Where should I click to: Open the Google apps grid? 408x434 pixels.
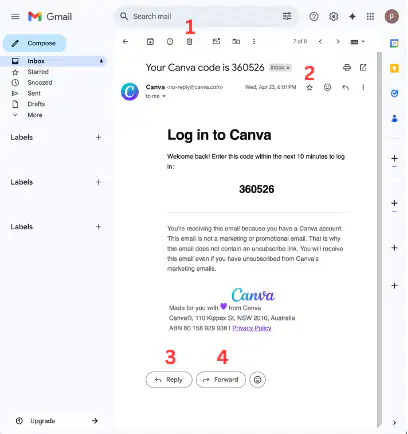tap(370, 16)
